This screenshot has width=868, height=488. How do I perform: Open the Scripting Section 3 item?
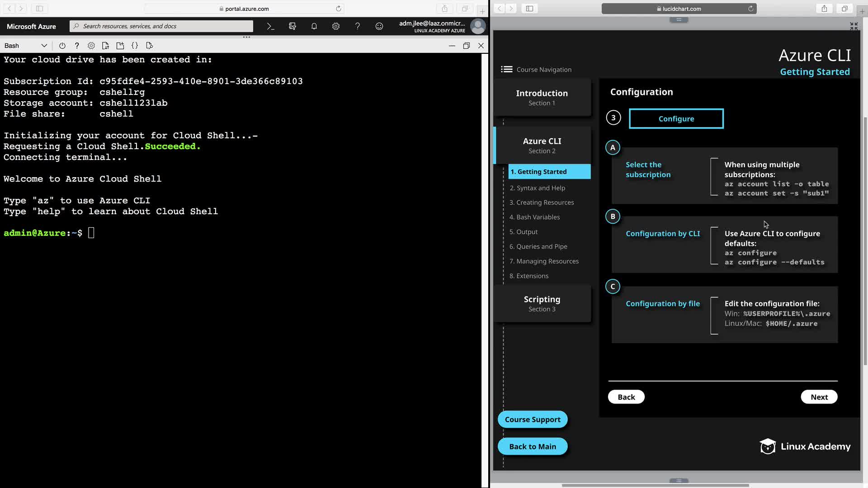(542, 304)
